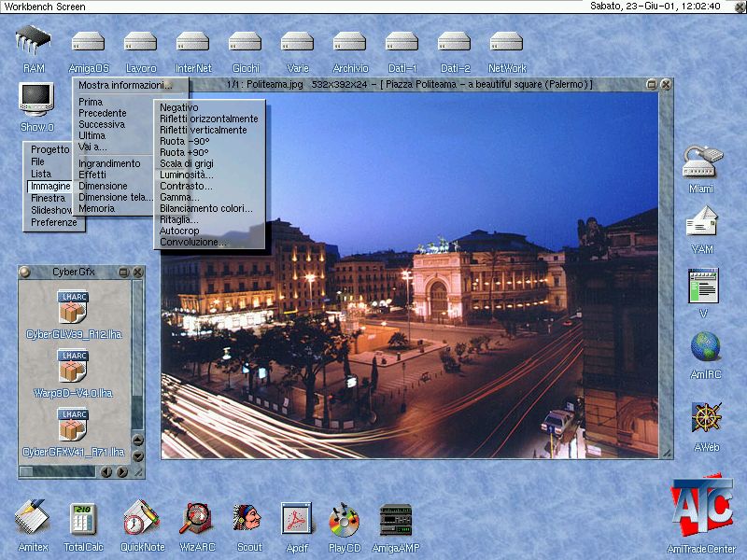The image size is (747, 560).
Task: Launch the PlayCD icon
Action: 344,519
